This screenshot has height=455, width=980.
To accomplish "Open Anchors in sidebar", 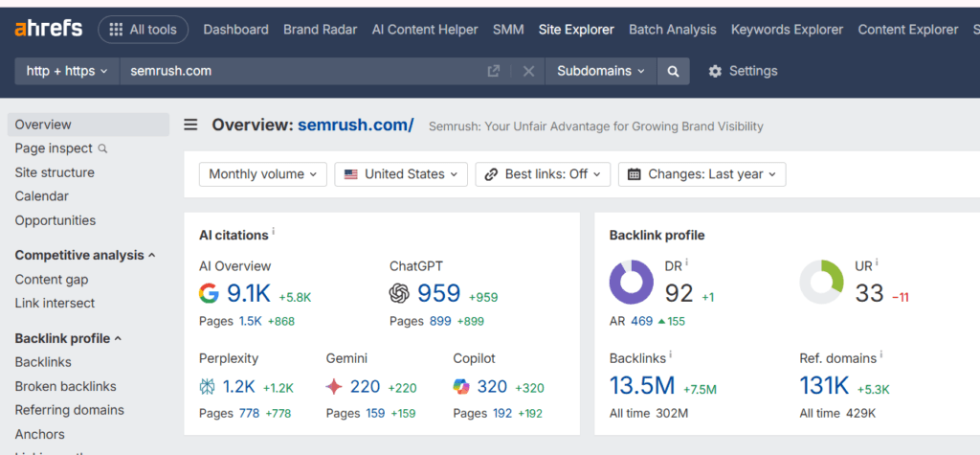I will coord(39,434).
